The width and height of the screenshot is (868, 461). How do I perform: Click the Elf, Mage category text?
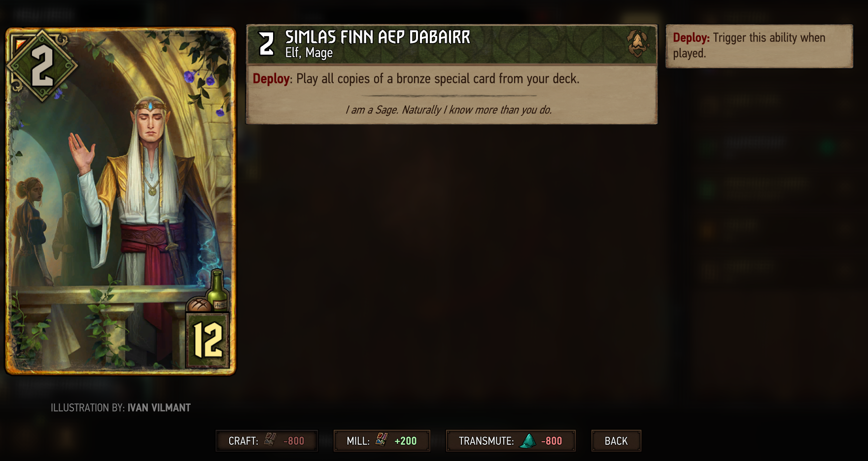tap(309, 53)
